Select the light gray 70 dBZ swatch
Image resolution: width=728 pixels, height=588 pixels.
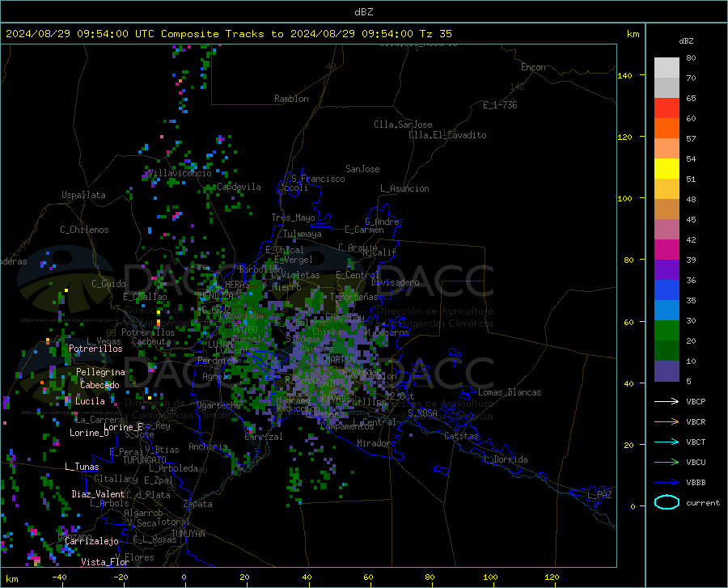(667, 68)
